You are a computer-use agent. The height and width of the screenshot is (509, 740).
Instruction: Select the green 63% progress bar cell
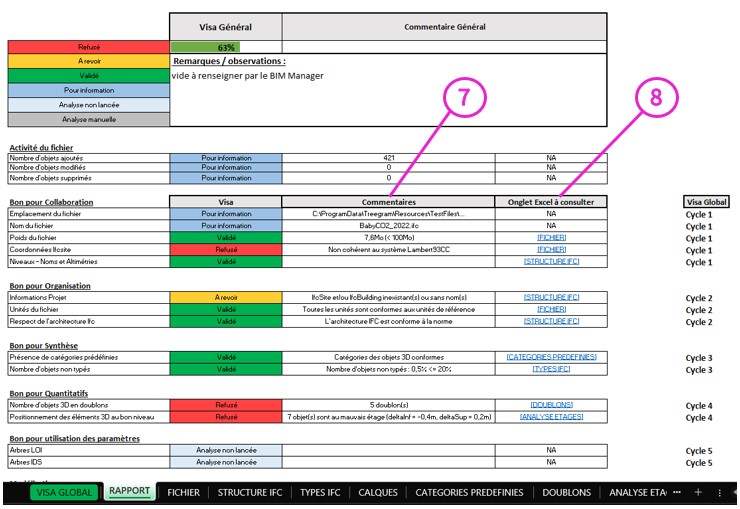(x=226, y=47)
